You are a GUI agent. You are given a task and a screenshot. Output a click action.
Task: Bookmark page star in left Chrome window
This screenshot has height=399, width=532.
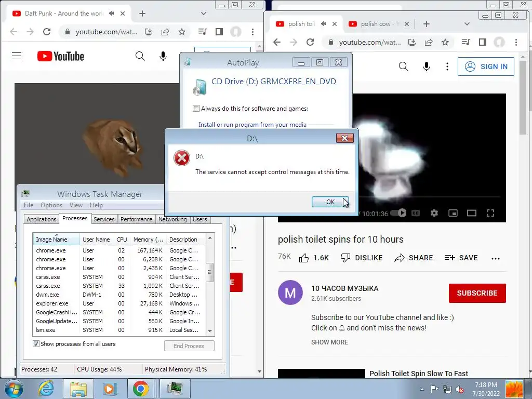[182, 32]
